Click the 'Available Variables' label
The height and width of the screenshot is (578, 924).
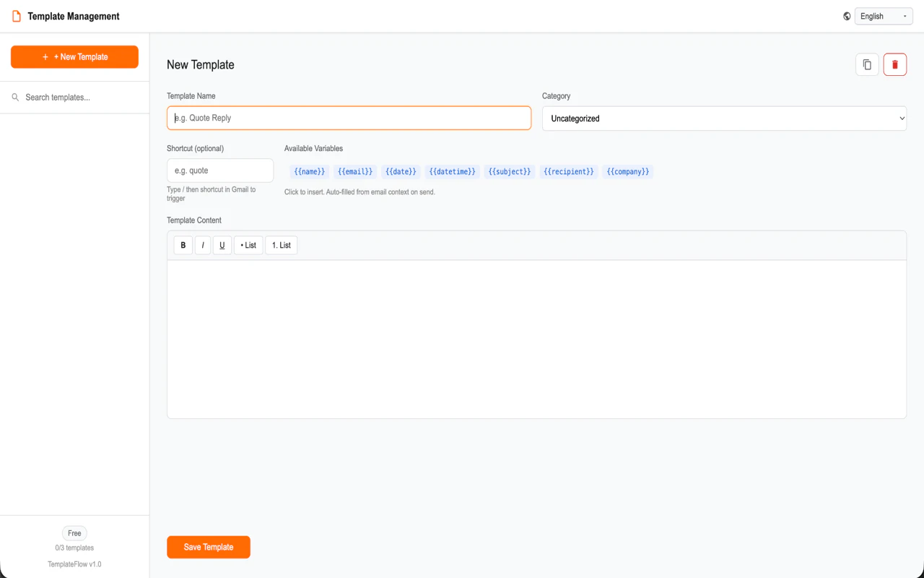point(313,148)
